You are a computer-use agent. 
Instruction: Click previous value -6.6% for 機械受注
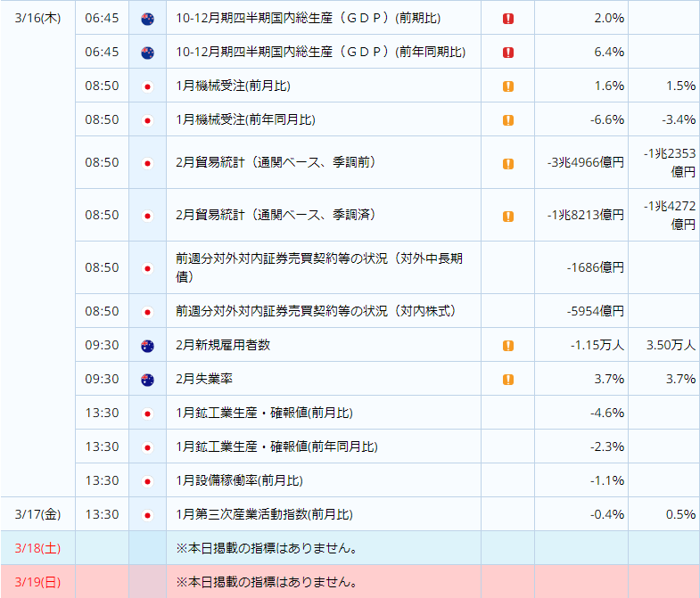point(607,119)
